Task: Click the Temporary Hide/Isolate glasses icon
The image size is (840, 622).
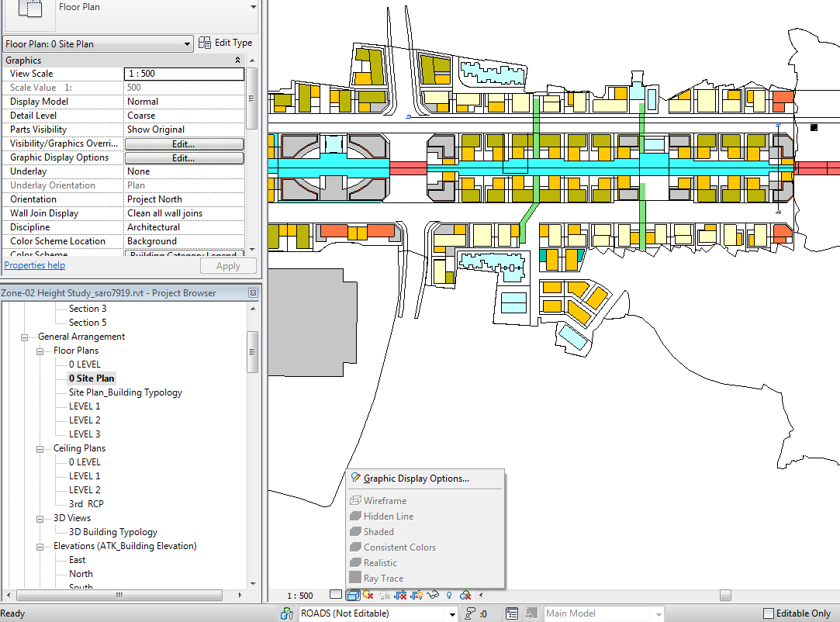Action: tap(433, 595)
